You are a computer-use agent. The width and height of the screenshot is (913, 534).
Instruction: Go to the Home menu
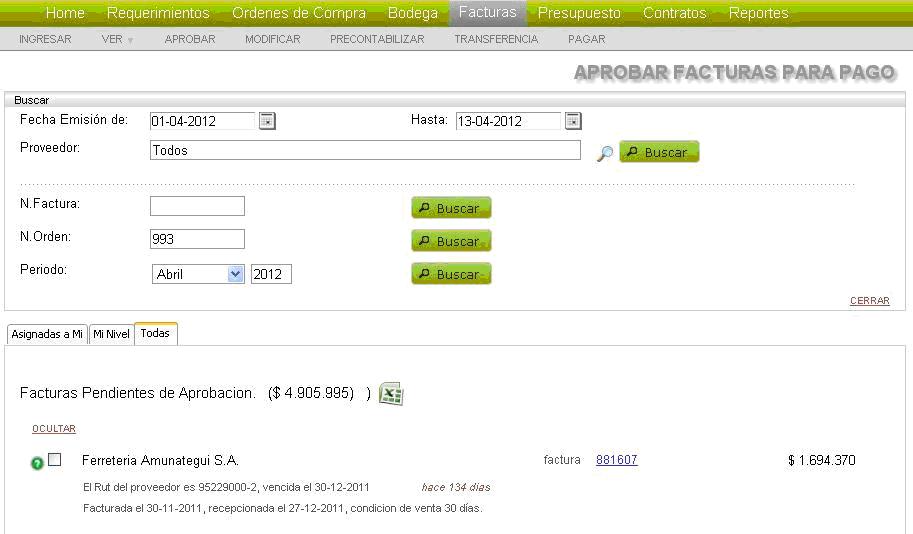tap(65, 13)
